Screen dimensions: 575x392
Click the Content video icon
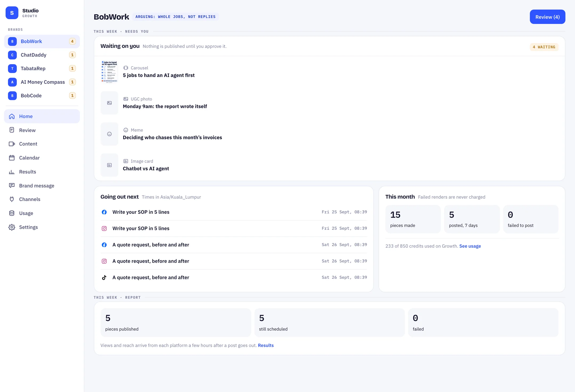pos(12,144)
